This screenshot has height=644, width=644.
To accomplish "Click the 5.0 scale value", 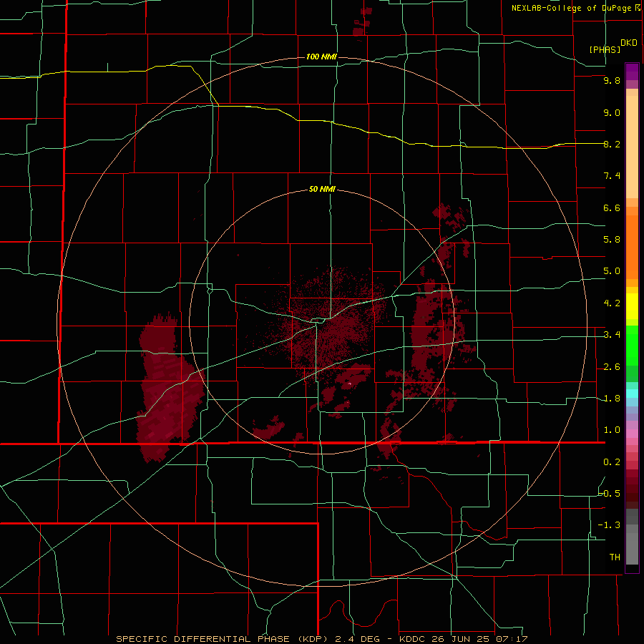I will click(612, 271).
